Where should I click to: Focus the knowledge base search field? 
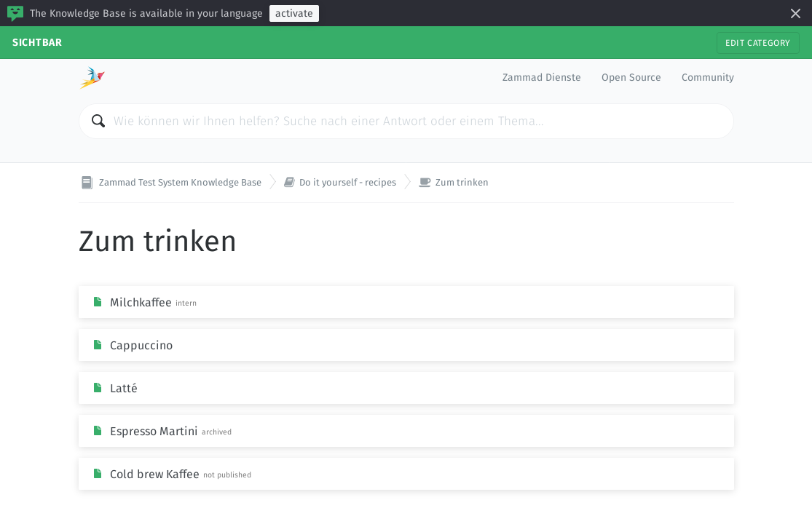(x=415, y=121)
